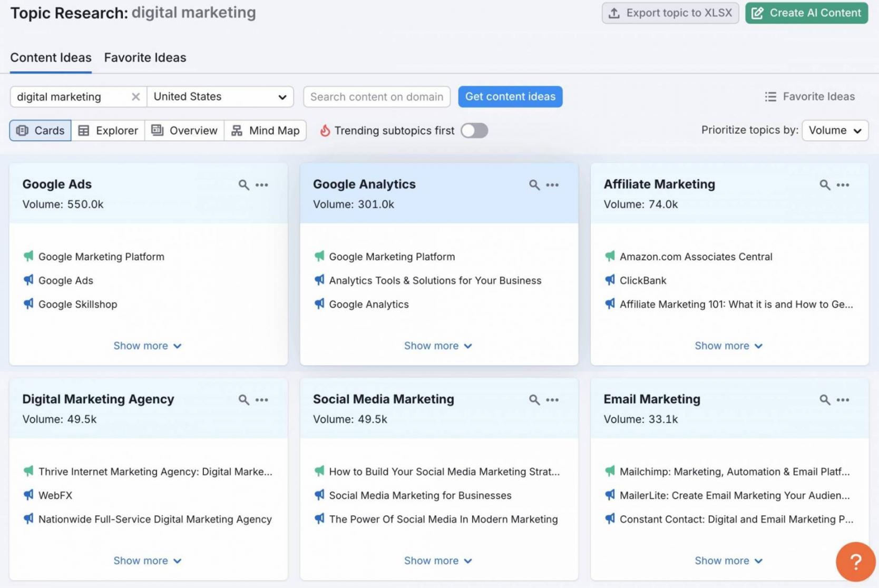Switch to Mind Map view
Screen dimensions: 879x588
click(x=266, y=131)
